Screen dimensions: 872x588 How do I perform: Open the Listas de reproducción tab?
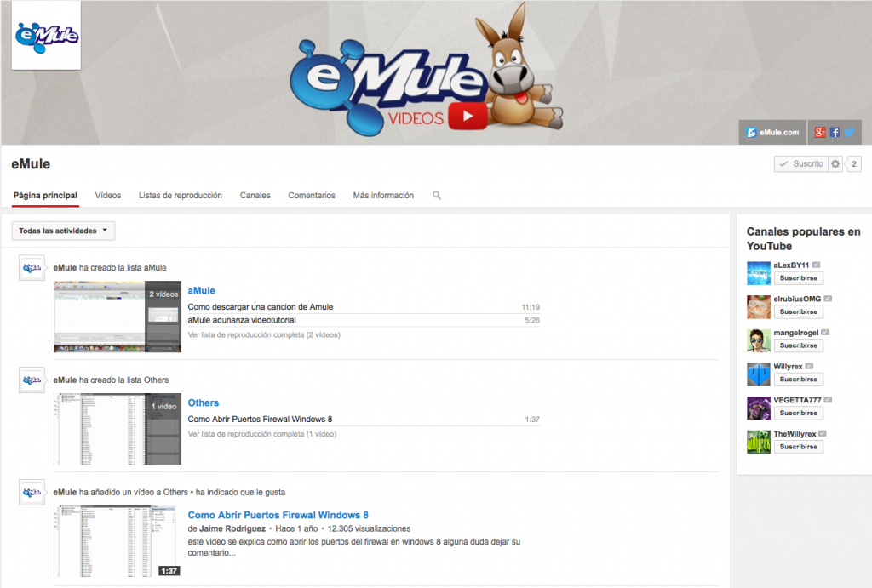[x=181, y=196]
